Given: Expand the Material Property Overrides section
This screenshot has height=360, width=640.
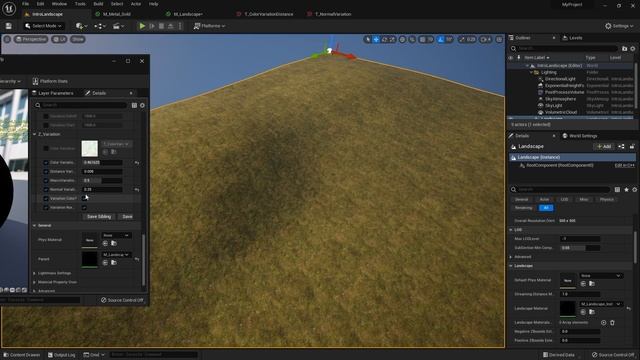Looking at the screenshot, I should 35,282.
